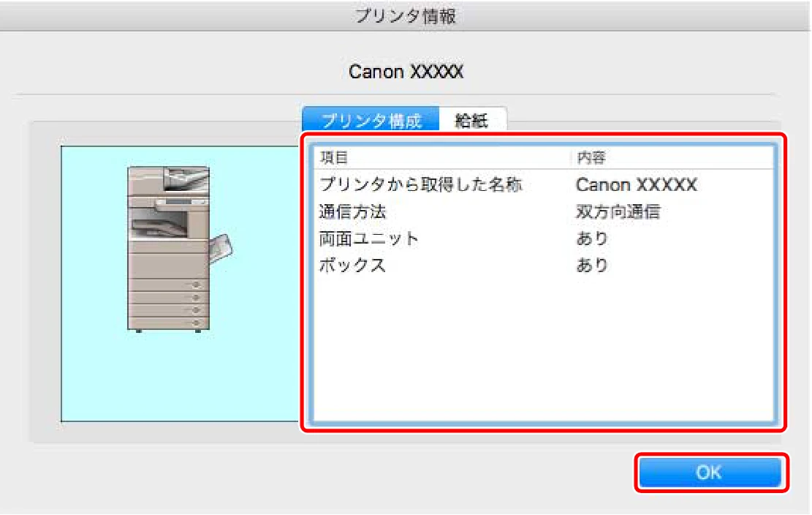Screen dimensions: 812x515
Task: Select the 両面ユニット row
Action: tap(544, 238)
